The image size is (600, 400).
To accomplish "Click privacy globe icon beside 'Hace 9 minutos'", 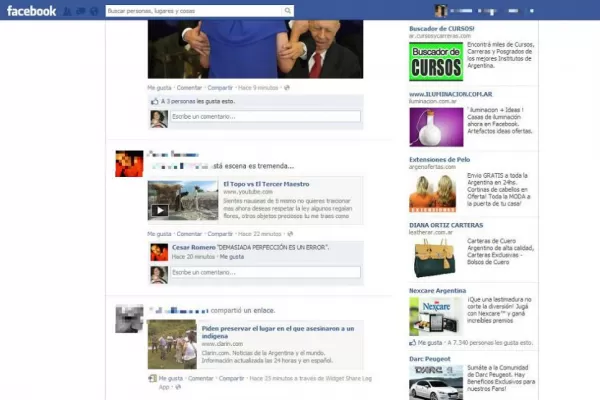I will (287, 88).
